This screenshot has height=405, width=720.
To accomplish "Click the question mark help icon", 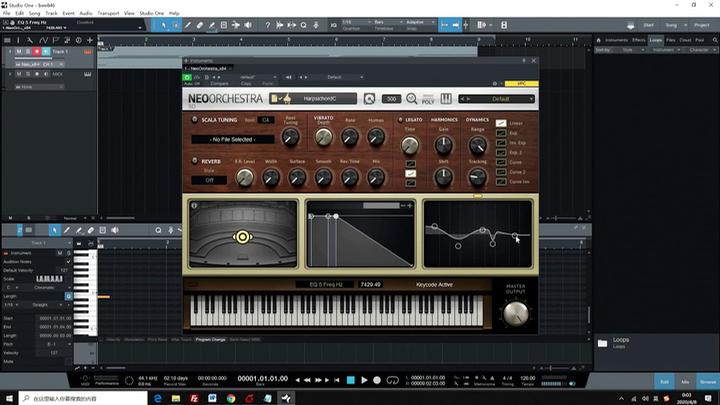I will point(268,25).
